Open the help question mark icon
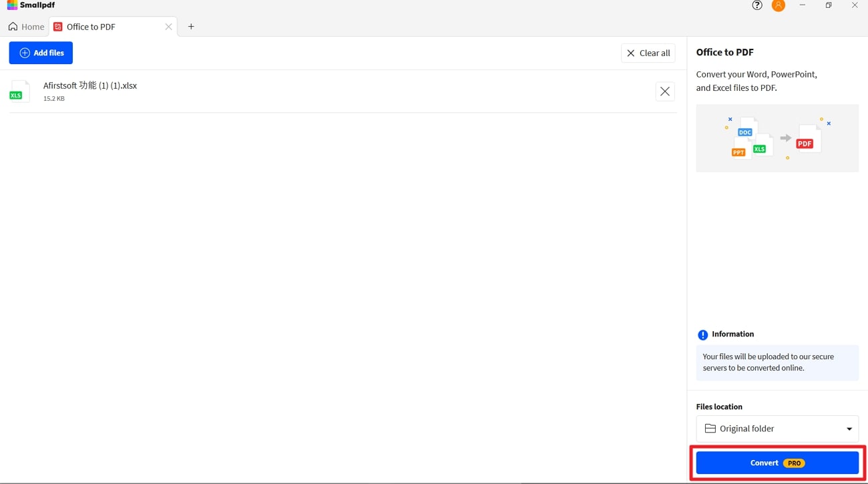868x484 pixels. tap(757, 5)
